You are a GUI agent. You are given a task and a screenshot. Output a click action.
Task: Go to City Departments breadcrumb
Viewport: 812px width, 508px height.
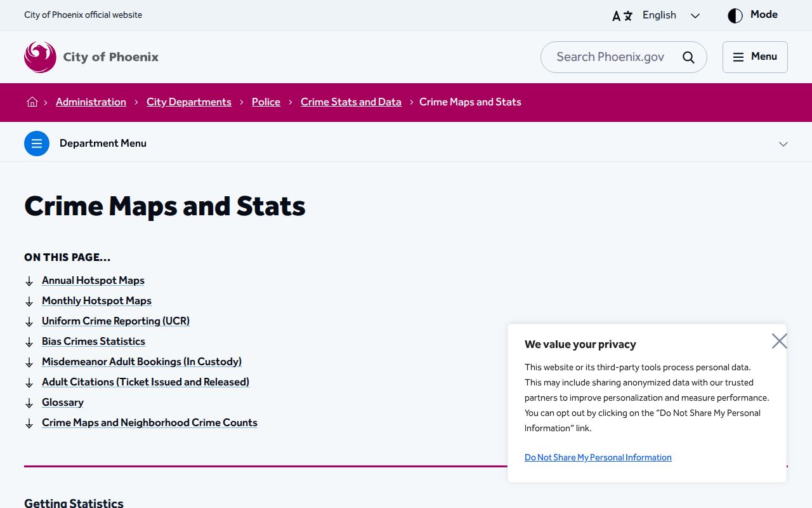click(189, 102)
